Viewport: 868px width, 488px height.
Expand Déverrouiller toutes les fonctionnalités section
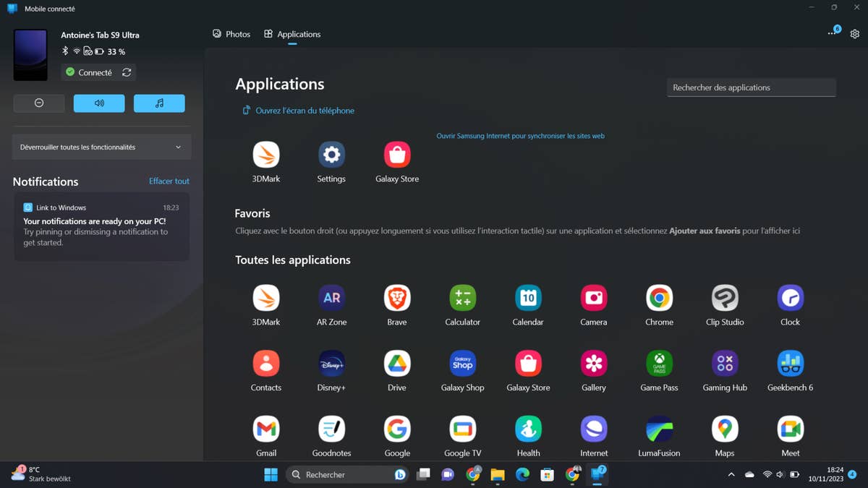point(101,147)
